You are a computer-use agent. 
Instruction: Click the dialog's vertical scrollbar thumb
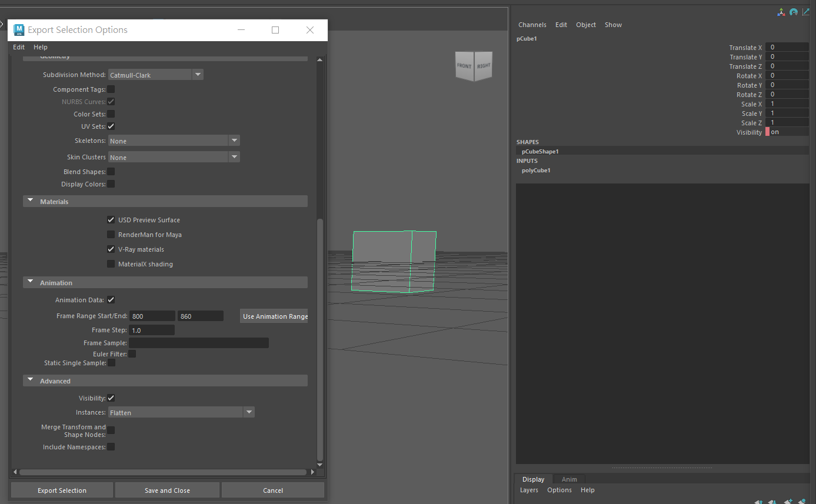point(320,339)
